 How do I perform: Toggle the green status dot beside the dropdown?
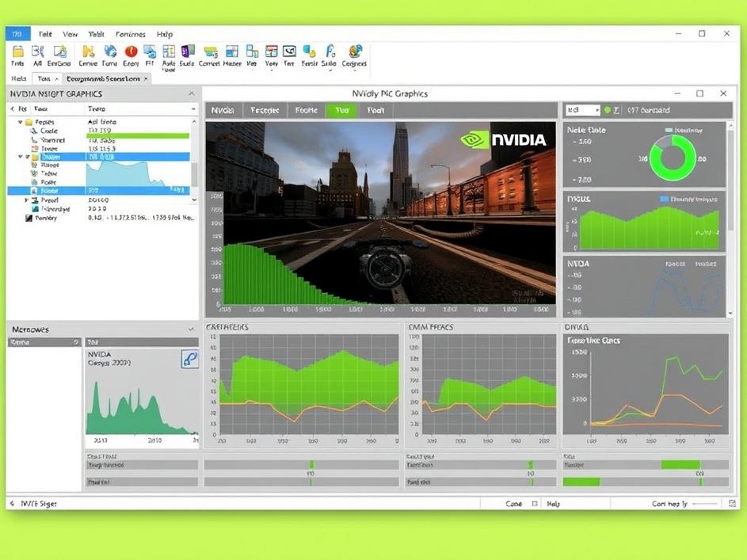point(608,110)
